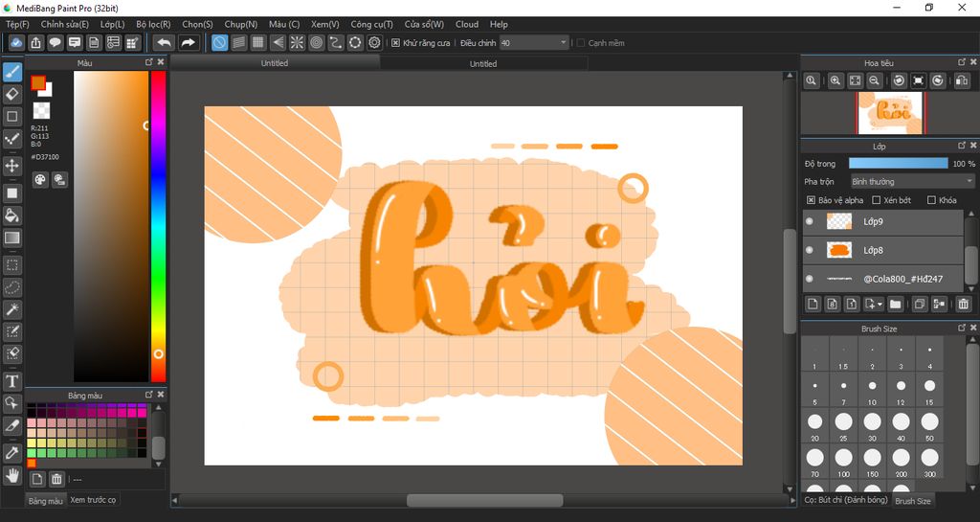Switch to the second Untitled tab
Screen dimensions: 980x522
tap(483, 63)
